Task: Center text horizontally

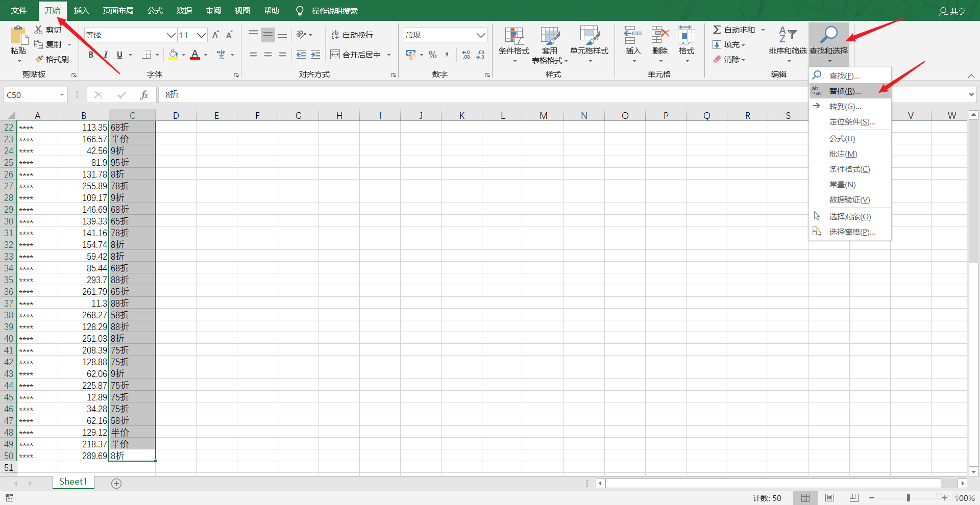Action: pyautogui.click(x=268, y=55)
